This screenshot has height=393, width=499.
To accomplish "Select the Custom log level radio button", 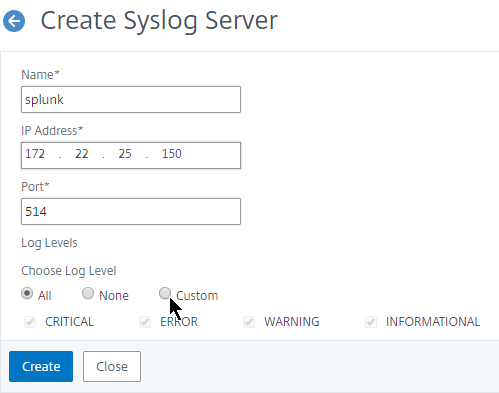I will (165, 293).
